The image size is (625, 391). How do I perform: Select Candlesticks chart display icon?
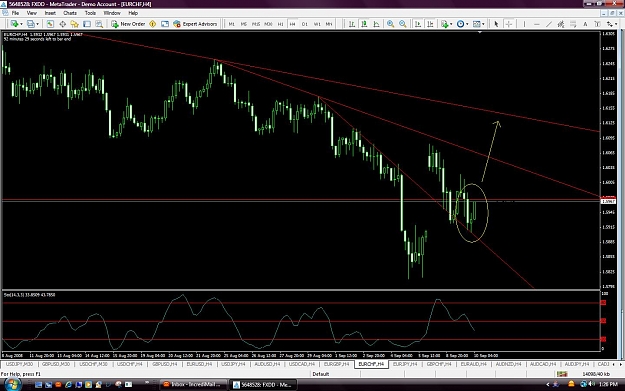[x=364, y=24]
